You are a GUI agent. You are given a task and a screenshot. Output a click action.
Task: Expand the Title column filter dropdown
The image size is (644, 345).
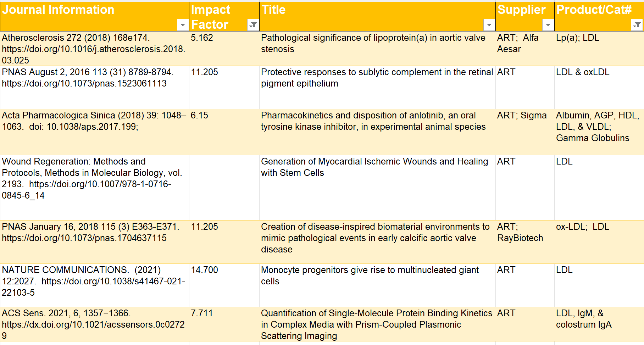(x=489, y=25)
